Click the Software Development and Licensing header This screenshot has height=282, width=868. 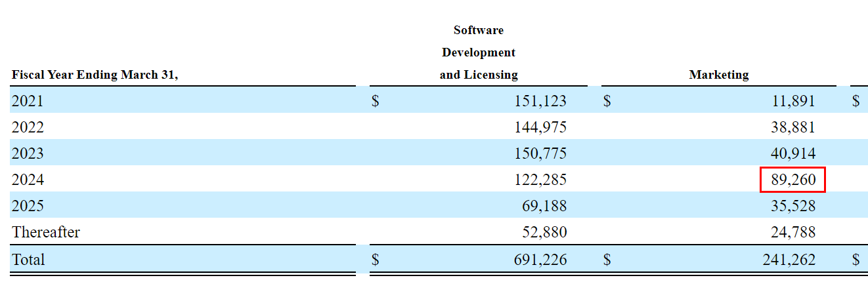click(478, 52)
